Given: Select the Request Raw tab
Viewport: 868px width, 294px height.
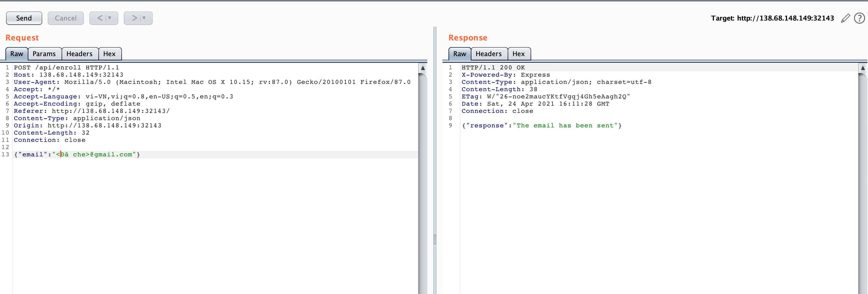Looking at the screenshot, I should click(17, 54).
